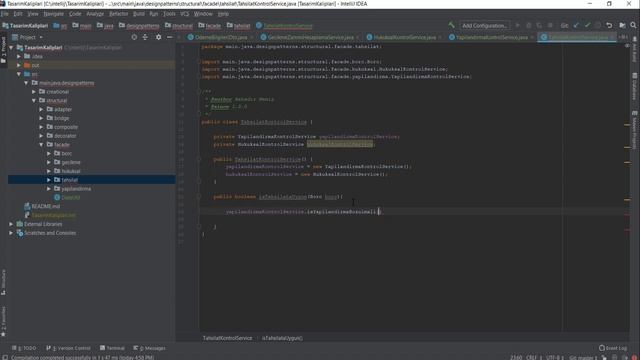The width and height of the screenshot is (640, 360).
Task: Expand the yapilandirma folder in tree
Action: [49, 189]
